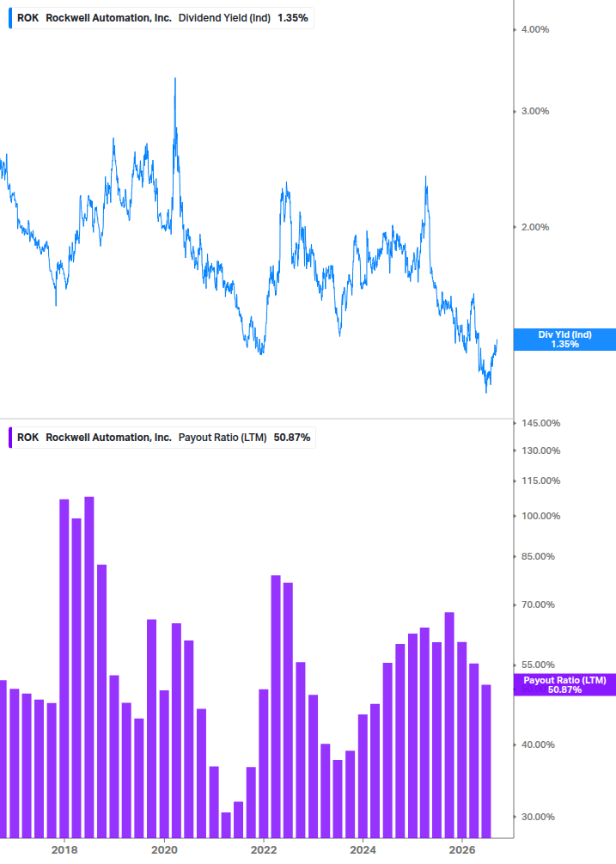The width and height of the screenshot is (616, 864).
Task: Click the 2020 time axis label
Action: [x=164, y=849]
